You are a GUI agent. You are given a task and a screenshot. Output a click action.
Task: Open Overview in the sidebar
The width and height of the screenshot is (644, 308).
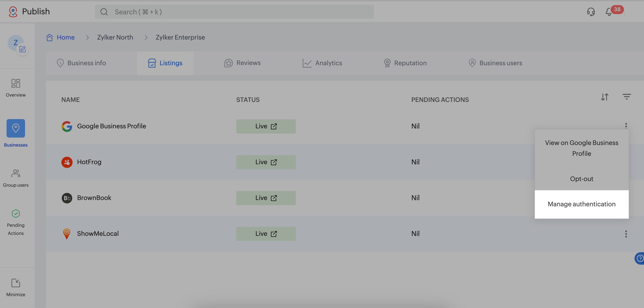pos(16,88)
